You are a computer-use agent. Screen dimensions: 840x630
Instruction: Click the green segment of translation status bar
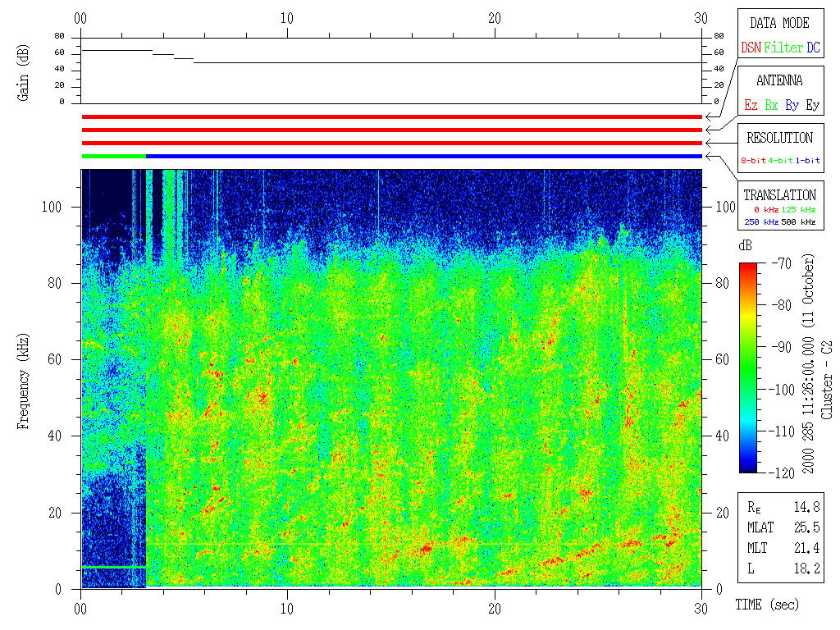click(113, 156)
